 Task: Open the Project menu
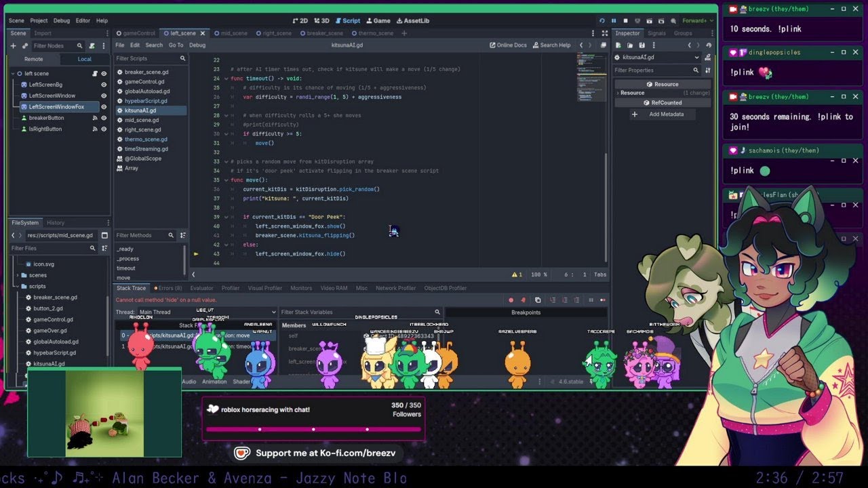point(39,20)
